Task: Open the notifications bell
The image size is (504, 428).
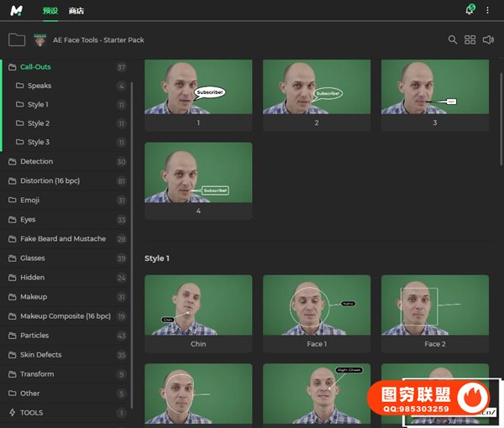Action: point(469,11)
